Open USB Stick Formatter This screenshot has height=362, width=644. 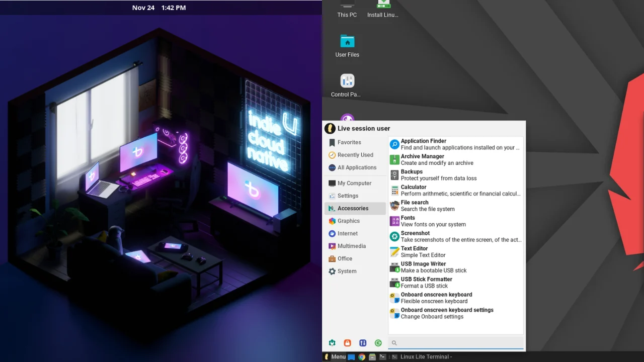point(455,283)
